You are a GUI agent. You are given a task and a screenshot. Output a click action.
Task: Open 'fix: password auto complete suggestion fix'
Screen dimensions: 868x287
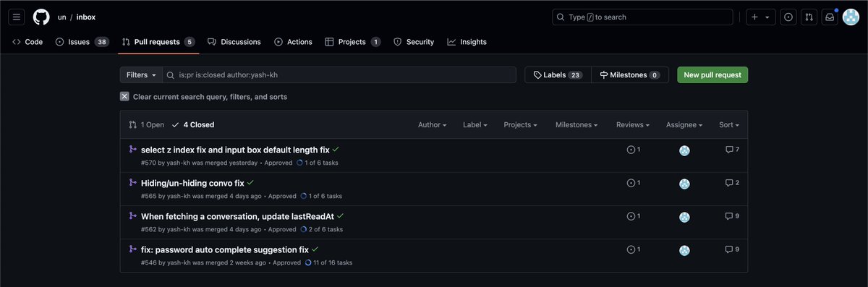pyautogui.click(x=225, y=249)
